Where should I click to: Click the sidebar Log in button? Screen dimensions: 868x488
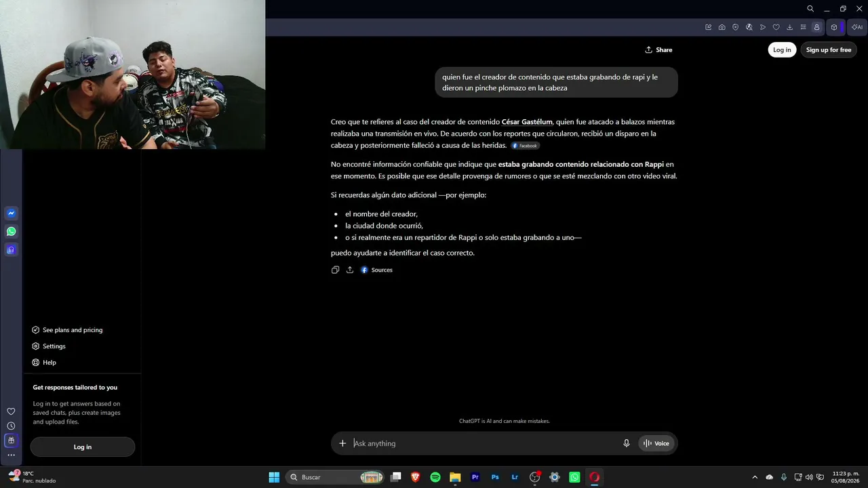(83, 447)
